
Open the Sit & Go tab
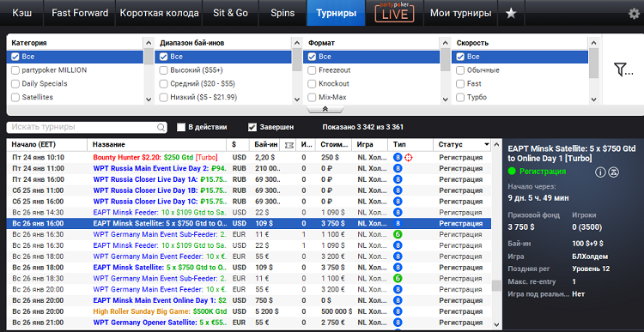pyautogui.click(x=230, y=13)
